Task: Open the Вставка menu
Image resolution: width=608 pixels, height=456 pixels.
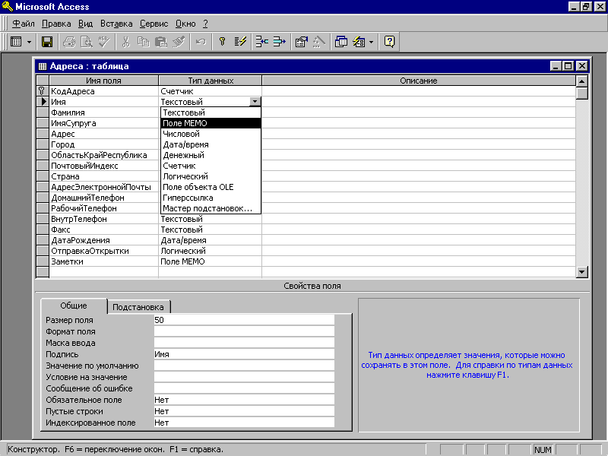Action: pos(116,21)
